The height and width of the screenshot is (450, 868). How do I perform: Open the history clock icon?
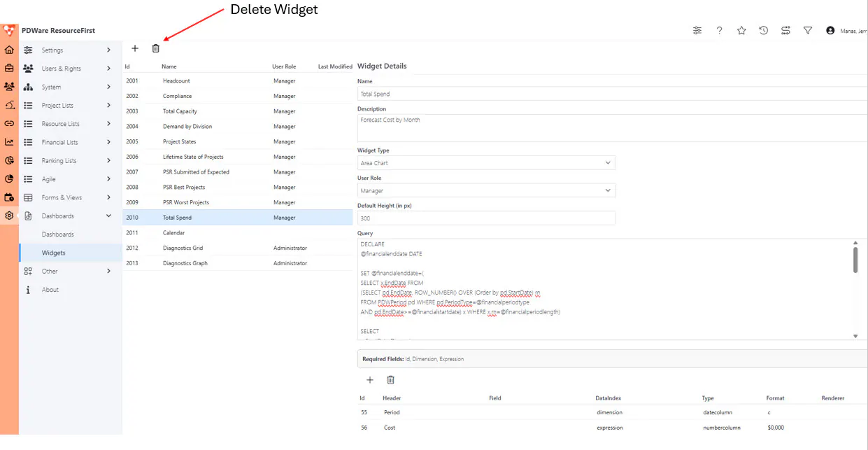point(764,31)
